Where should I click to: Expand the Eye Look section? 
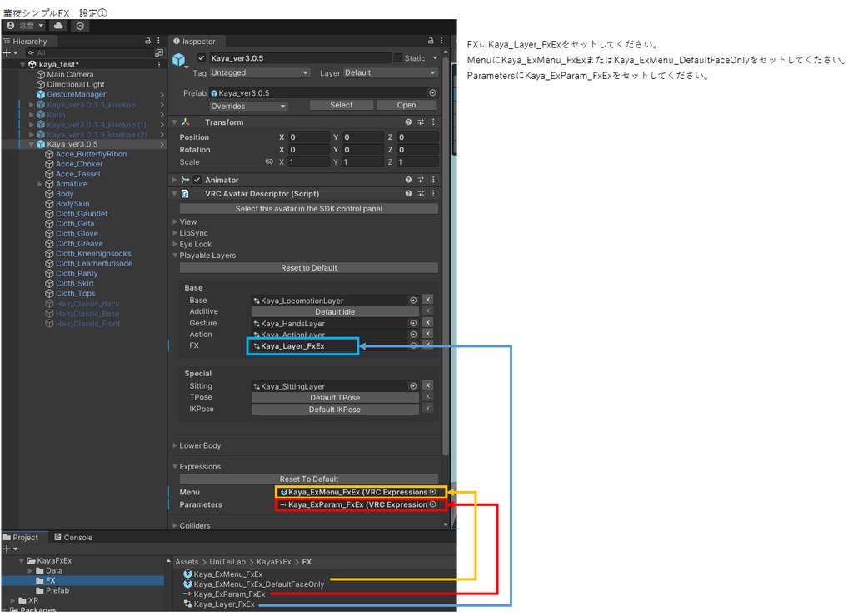click(175, 245)
